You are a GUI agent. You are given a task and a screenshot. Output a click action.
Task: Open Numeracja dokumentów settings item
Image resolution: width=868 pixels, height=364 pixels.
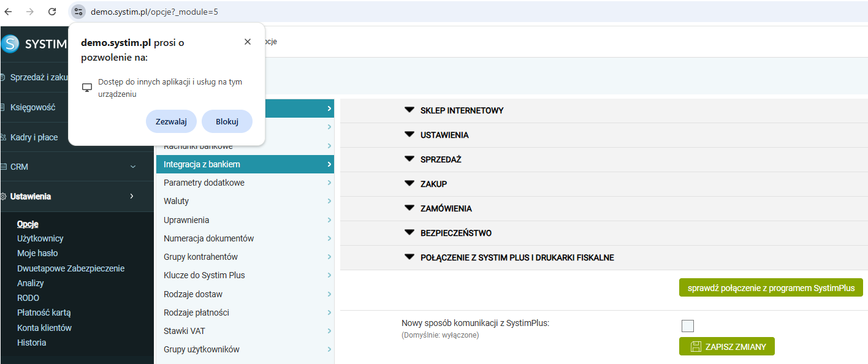208,238
